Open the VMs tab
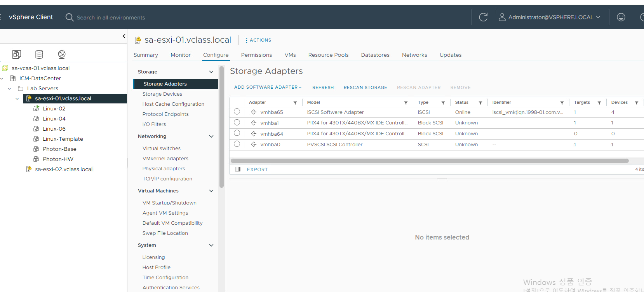This screenshot has height=292, width=644. (x=290, y=55)
